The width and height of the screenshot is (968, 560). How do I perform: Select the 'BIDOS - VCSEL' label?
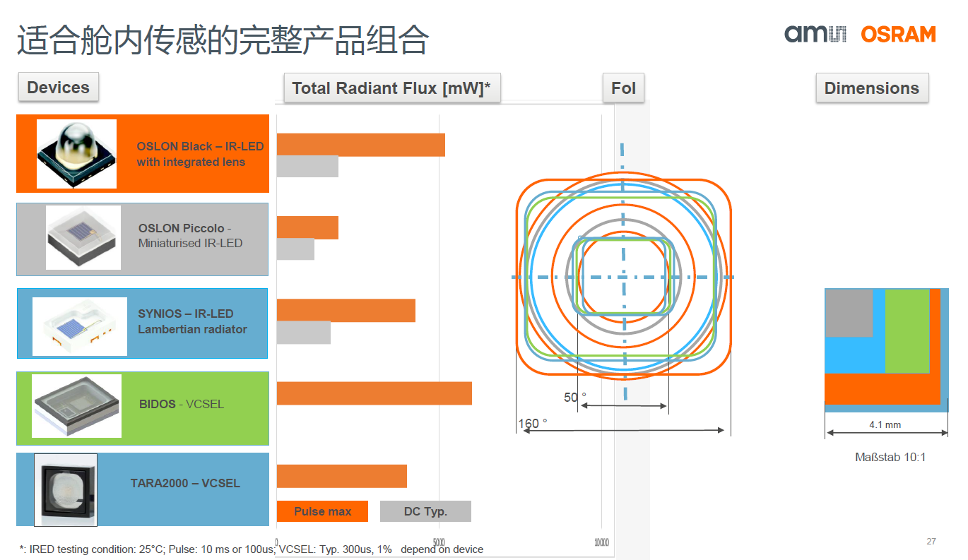pyautogui.click(x=182, y=404)
